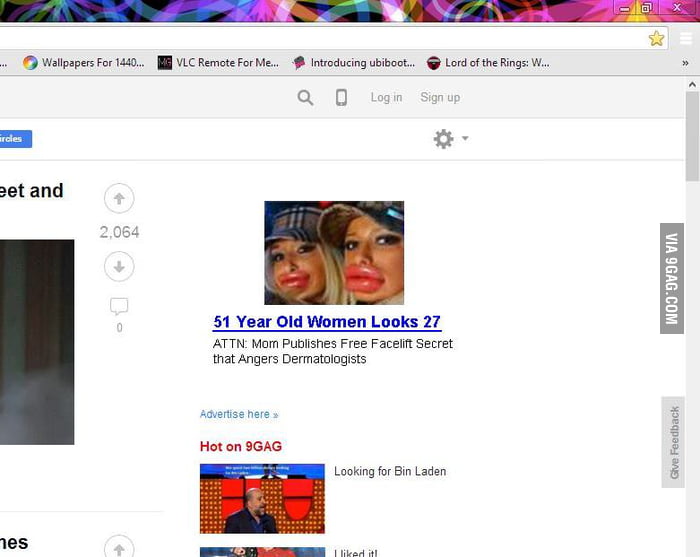Open the Wallpapers For 1440 bookmark
700x557 pixels.
tap(84, 62)
